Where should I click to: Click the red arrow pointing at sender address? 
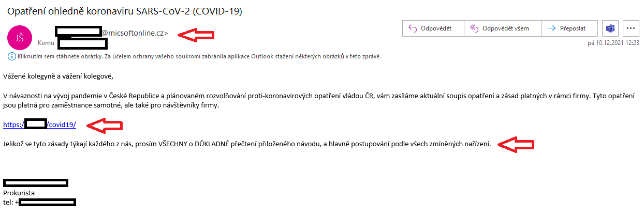(x=196, y=34)
